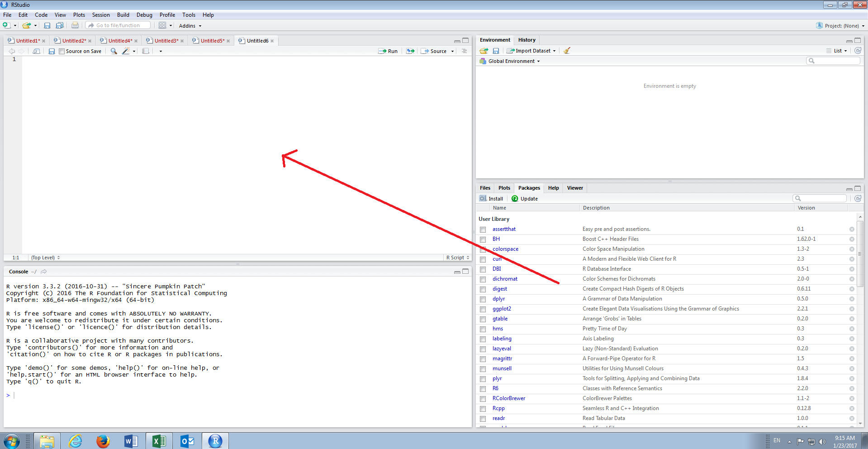Click Update packages button

525,198
